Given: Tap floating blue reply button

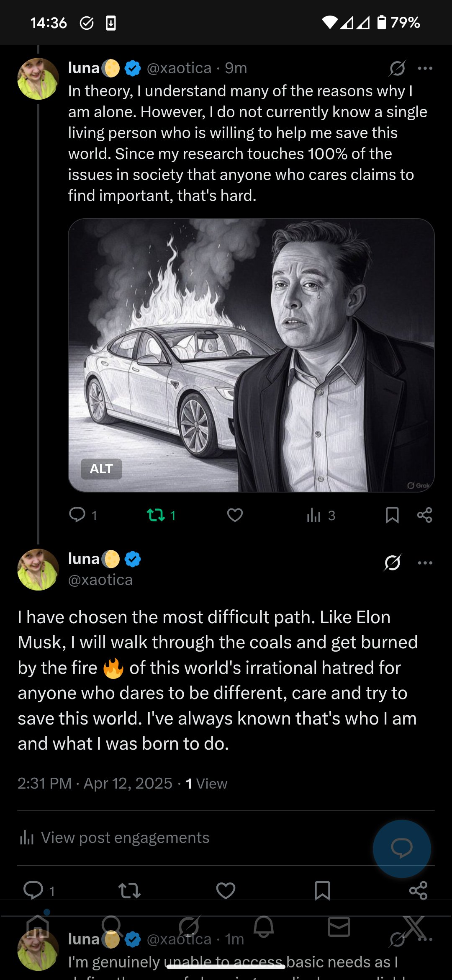Looking at the screenshot, I should click(x=401, y=848).
